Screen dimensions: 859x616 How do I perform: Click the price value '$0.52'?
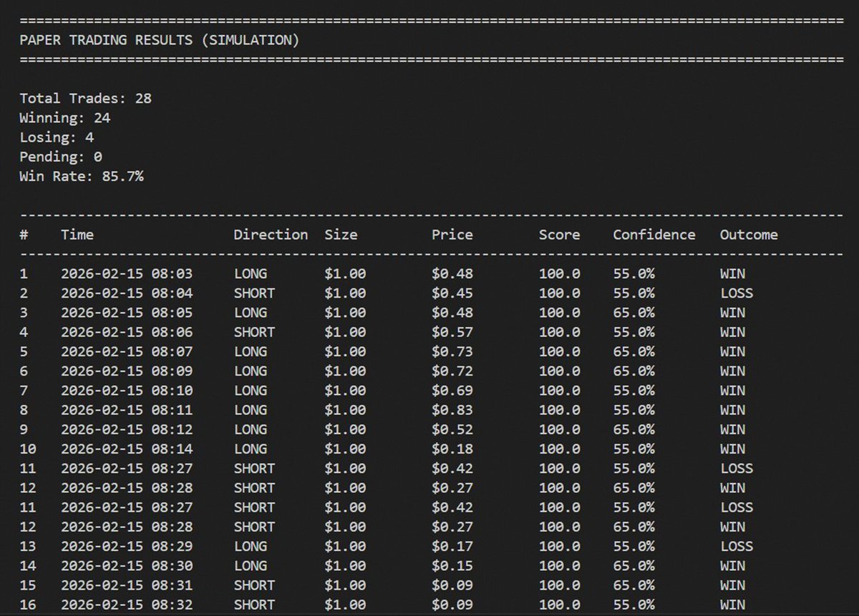coord(452,429)
